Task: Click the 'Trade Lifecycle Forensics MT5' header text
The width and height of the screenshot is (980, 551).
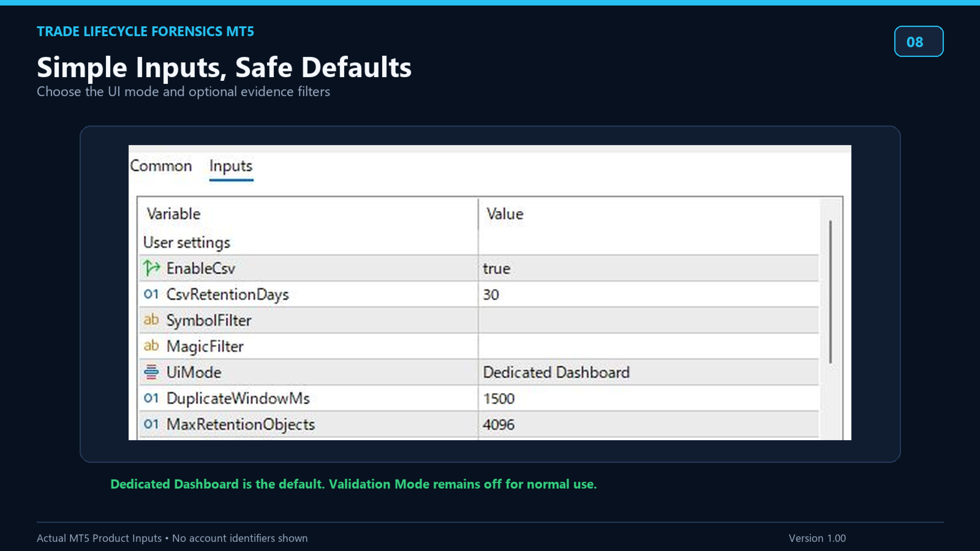Action: click(x=145, y=31)
